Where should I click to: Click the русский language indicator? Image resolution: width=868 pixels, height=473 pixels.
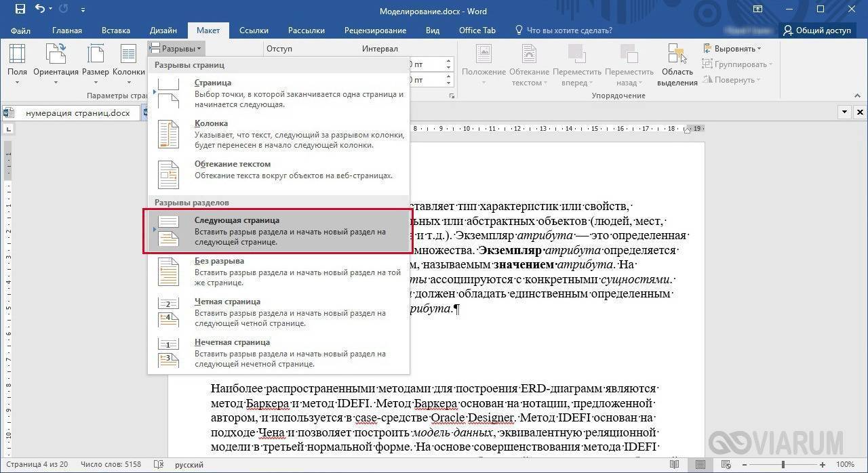click(189, 465)
